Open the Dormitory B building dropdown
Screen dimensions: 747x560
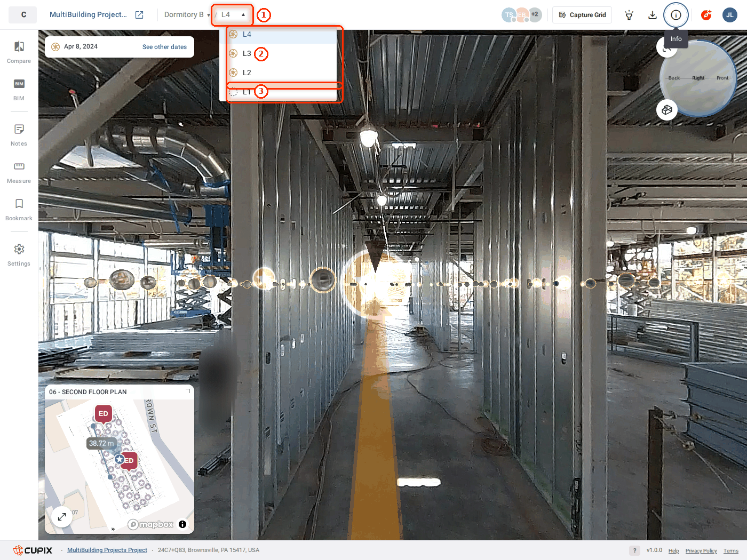pyautogui.click(x=187, y=15)
